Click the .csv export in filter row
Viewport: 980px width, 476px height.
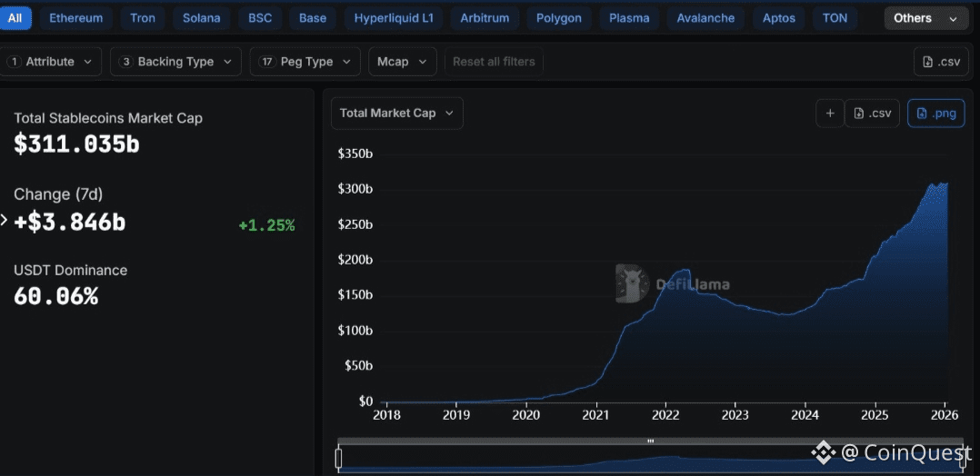click(x=940, y=62)
